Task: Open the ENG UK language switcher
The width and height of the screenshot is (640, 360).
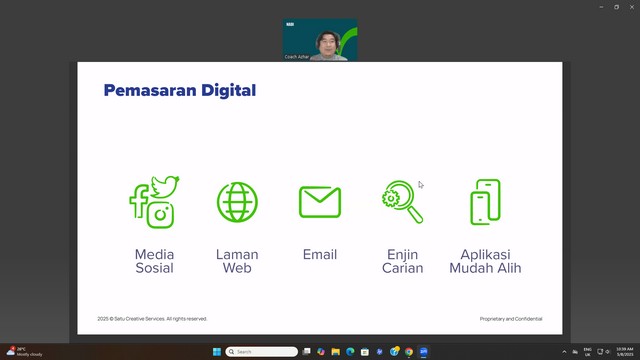Action: pos(587,351)
